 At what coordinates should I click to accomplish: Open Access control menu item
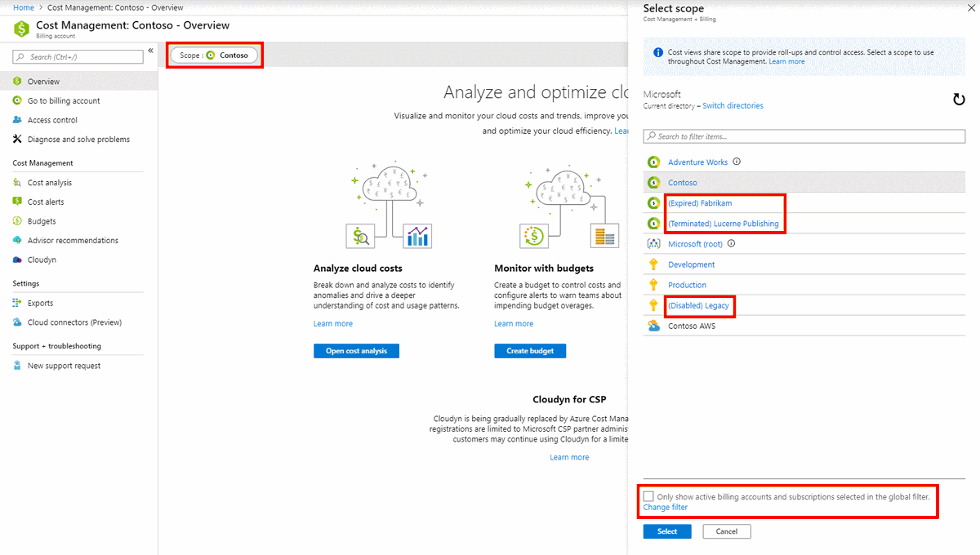52,120
